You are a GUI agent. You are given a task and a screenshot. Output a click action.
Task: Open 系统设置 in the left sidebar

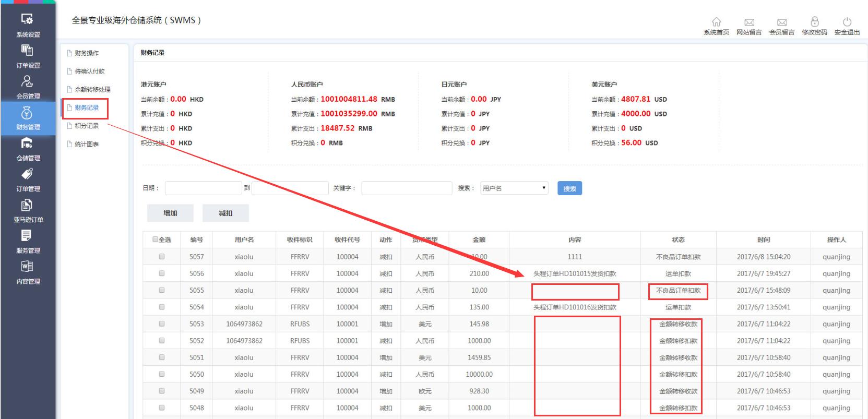coord(27,25)
